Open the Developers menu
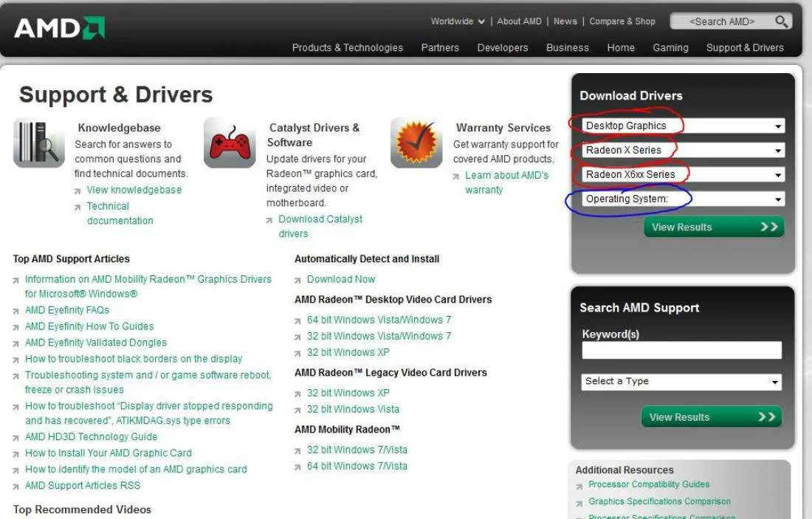 502,48
